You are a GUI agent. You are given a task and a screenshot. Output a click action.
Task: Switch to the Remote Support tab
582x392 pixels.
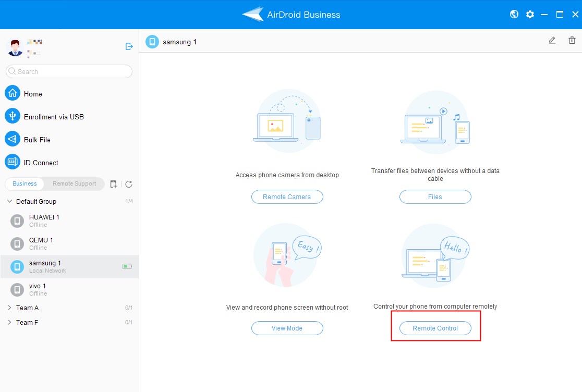click(x=74, y=183)
